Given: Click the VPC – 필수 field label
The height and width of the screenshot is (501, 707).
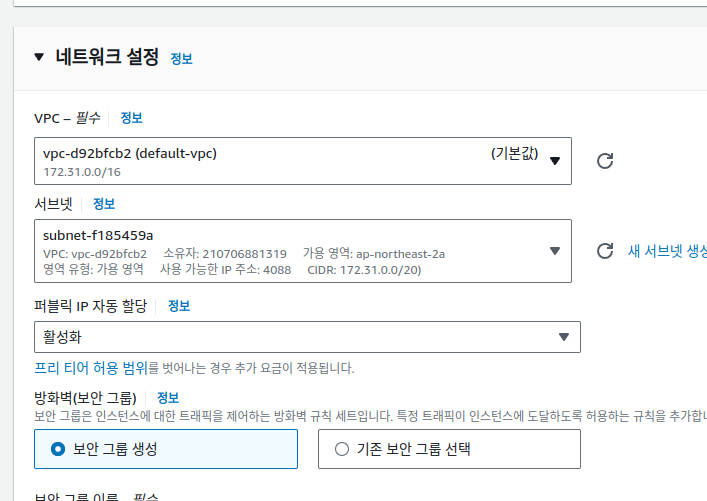Looking at the screenshot, I should 68,118.
